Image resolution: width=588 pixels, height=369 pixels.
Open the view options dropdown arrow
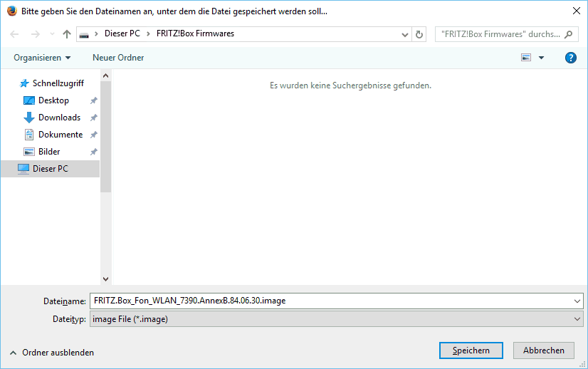[x=541, y=58]
